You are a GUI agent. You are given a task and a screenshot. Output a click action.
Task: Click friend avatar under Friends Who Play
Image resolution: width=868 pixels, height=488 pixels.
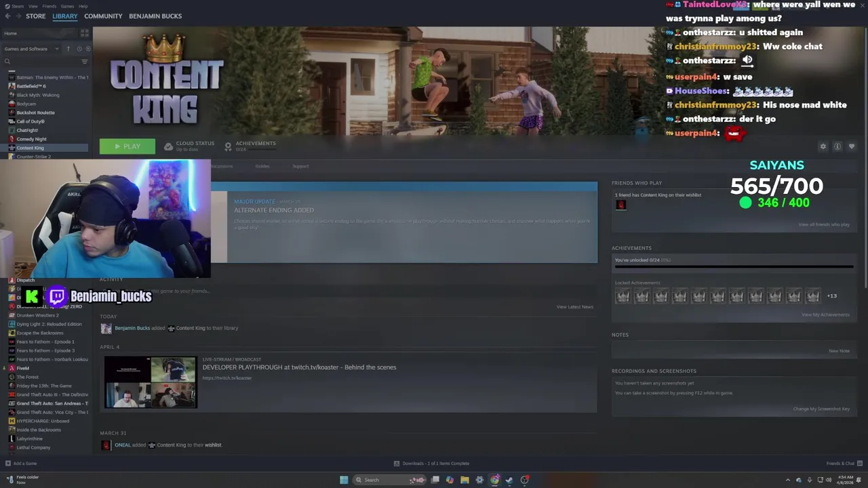pyautogui.click(x=620, y=205)
